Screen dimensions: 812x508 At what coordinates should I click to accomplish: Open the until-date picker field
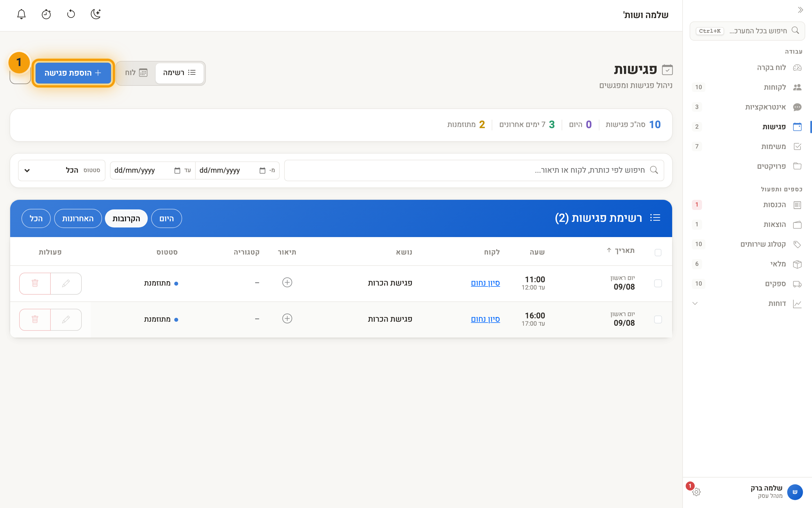click(153, 170)
